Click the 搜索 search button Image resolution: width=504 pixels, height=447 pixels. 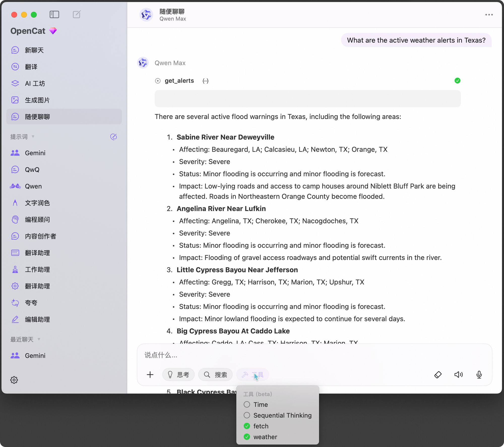215,375
